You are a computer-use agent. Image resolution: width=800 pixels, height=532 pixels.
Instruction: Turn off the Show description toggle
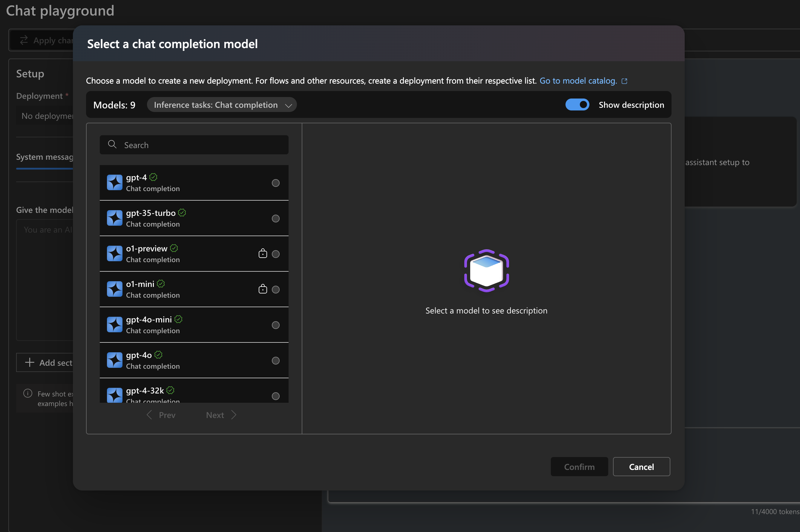tap(577, 105)
